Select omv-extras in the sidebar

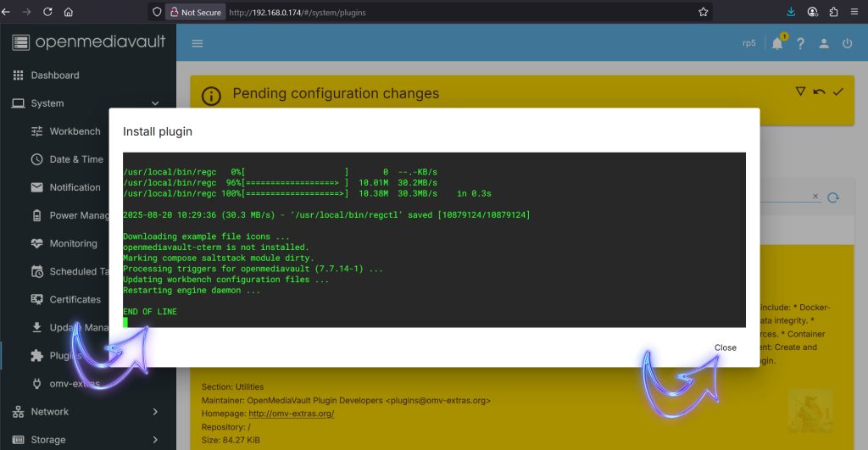(x=75, y=383)
